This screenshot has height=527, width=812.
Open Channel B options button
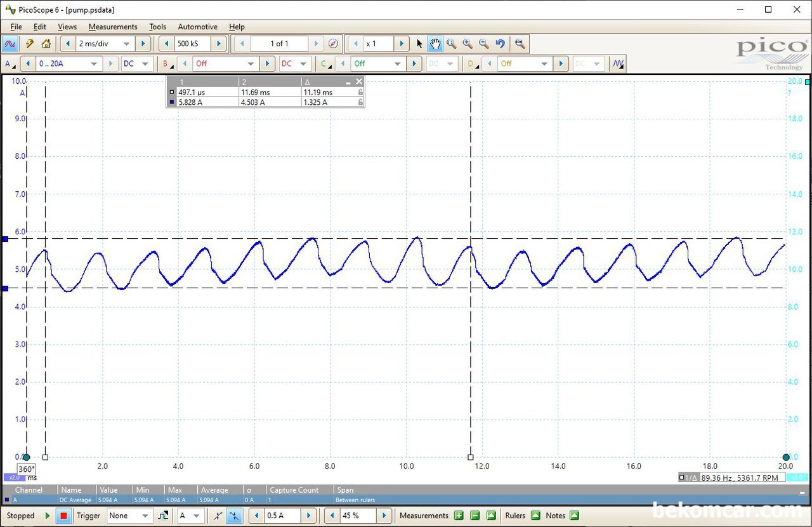[x=167, y=63]
